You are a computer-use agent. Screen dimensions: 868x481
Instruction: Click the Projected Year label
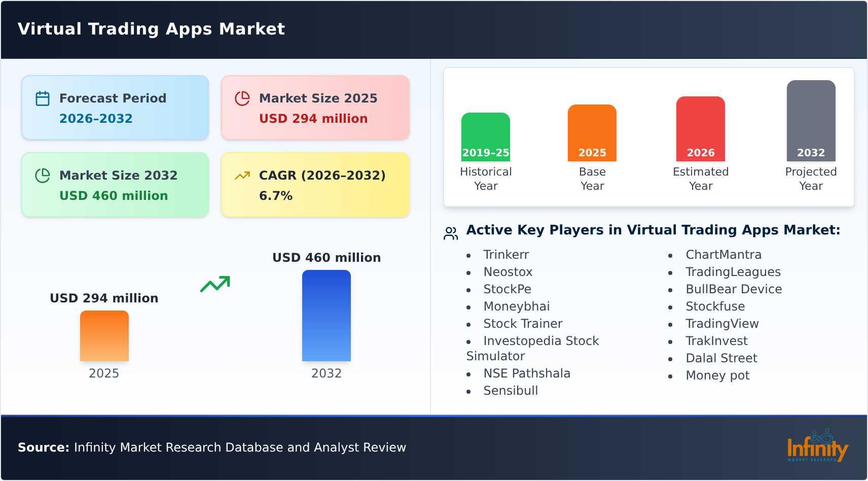pos(811,179)
